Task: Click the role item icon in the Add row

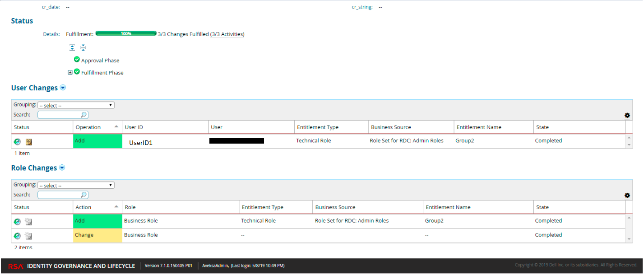Action: 28,221
